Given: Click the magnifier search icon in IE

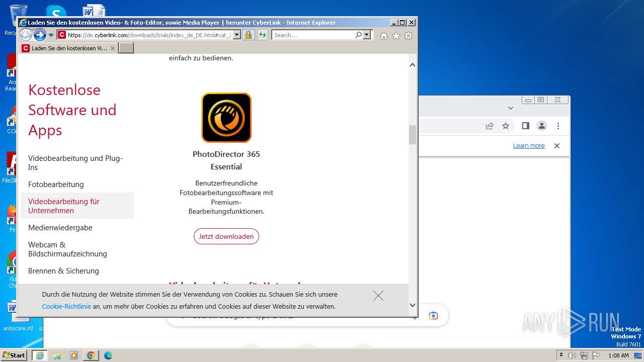Looking at the screenshot, I should click(358, 35).
